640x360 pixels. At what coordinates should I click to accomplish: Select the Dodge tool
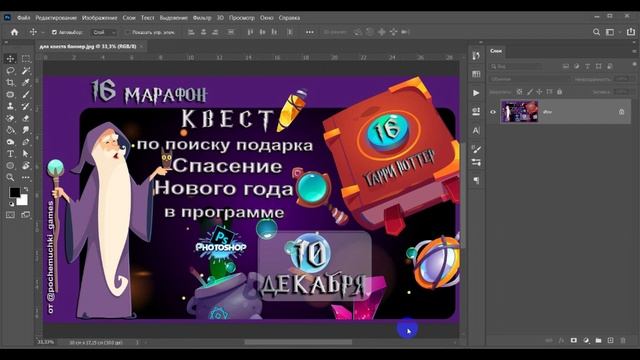point(11,142)
